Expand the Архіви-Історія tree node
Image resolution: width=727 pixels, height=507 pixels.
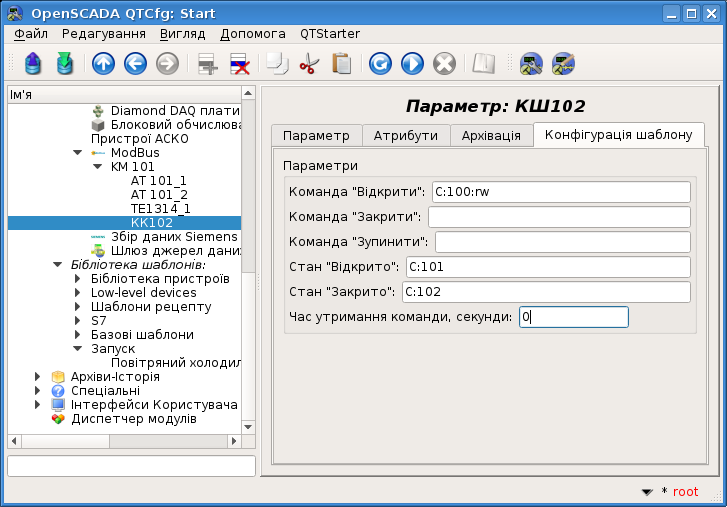click(x=38, y=376)
